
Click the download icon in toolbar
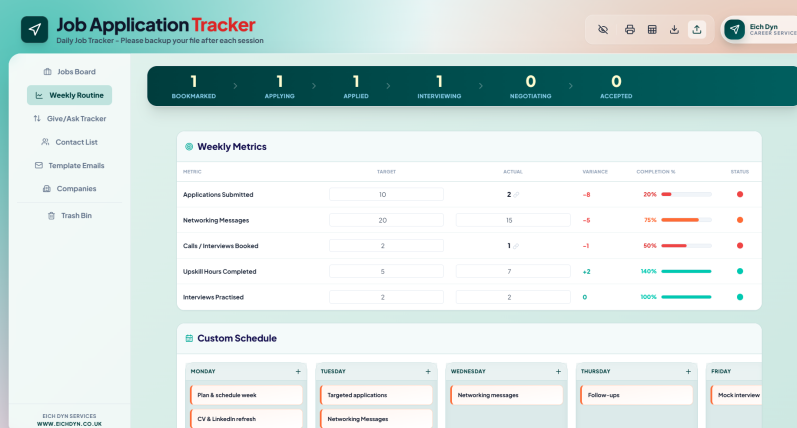click(x=674, y=29)
